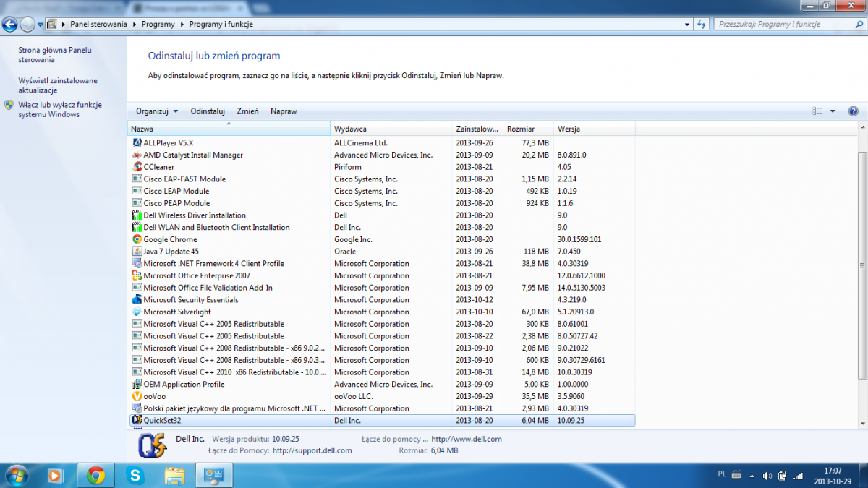Image resolution: width=868 pixels, height=488 pixels.
Task: Follow the http://www.dell.com link
Action: pos(467,439)
